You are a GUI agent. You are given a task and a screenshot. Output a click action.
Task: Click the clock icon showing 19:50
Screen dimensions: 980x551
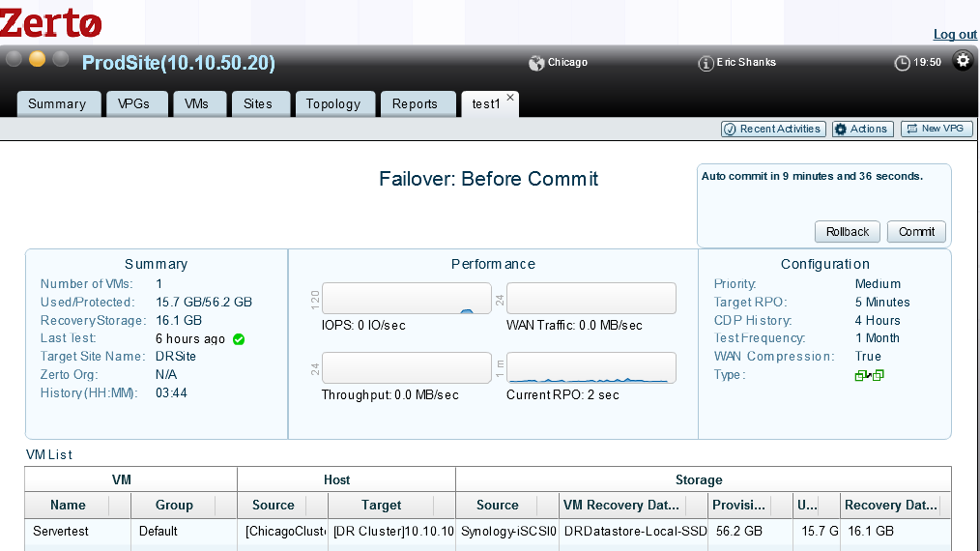pos(902,63)
